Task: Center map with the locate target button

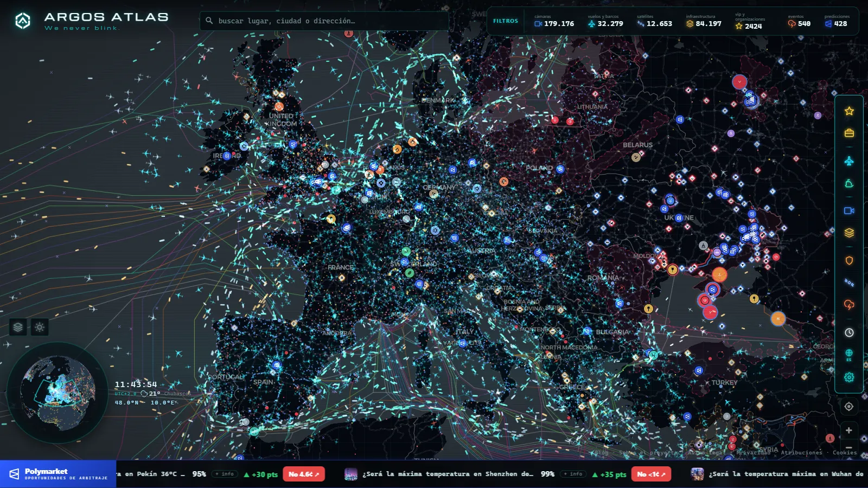Action: point(849,406)
